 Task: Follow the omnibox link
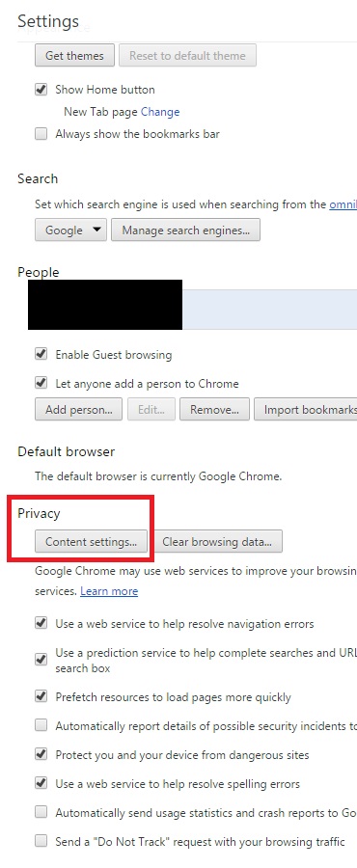click(343, 204)
